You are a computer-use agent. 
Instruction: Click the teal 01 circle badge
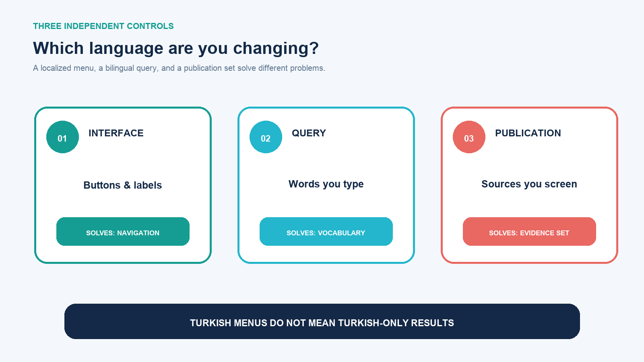click(62, 137)
